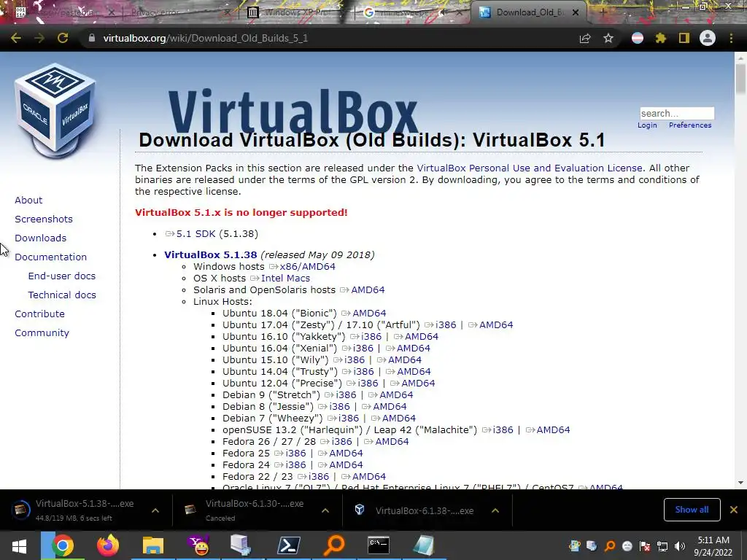Go back to the previous page
Screen dimensions: 747x560
coord(16,38)
